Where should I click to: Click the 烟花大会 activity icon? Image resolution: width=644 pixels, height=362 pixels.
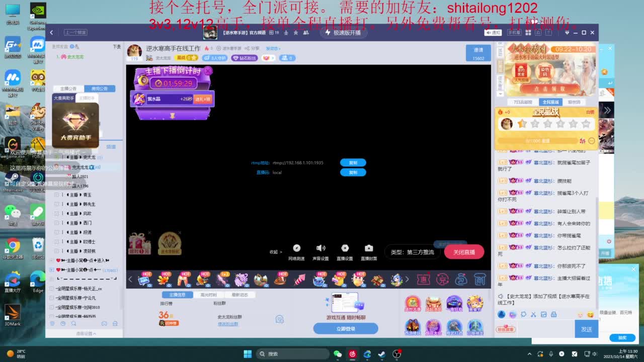point(433,327)
